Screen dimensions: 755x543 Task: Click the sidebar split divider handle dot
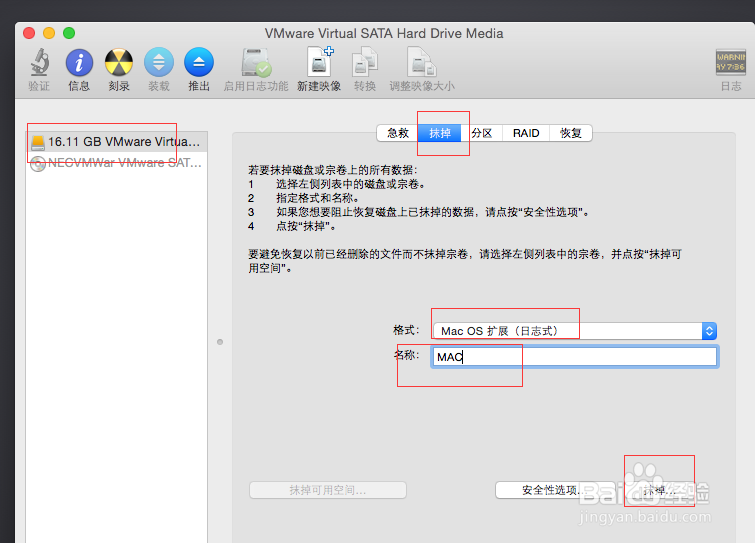tap(220, 342)
